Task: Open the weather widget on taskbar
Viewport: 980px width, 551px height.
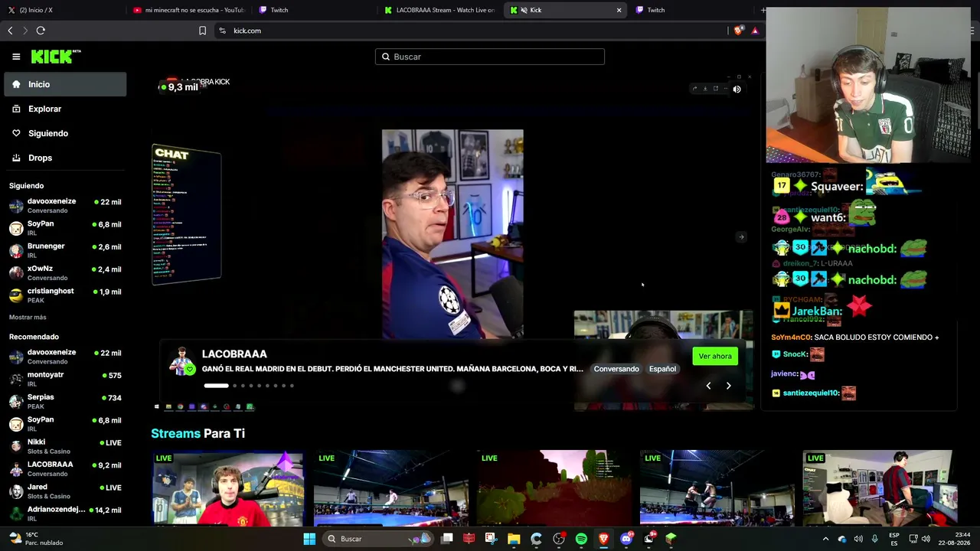Action: tap(35, 539)
